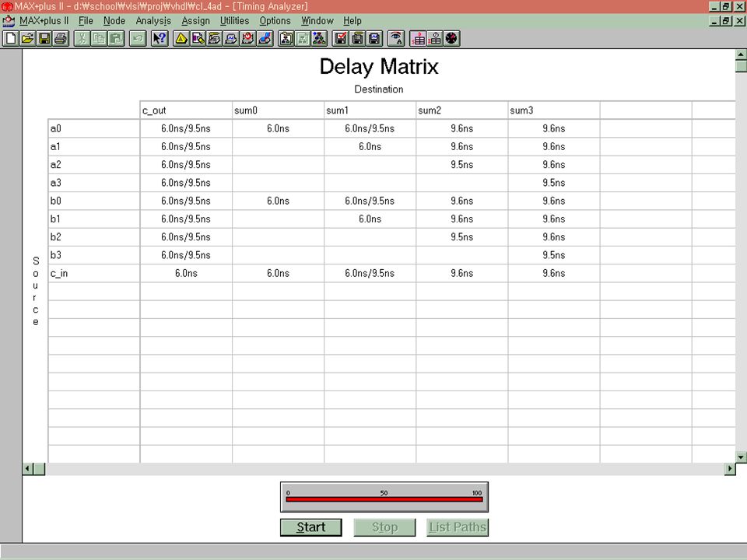The height and width of the screenshot is (560, 747).
Task: Click the sum0 destination column header
Action: (x=279, y=110)
